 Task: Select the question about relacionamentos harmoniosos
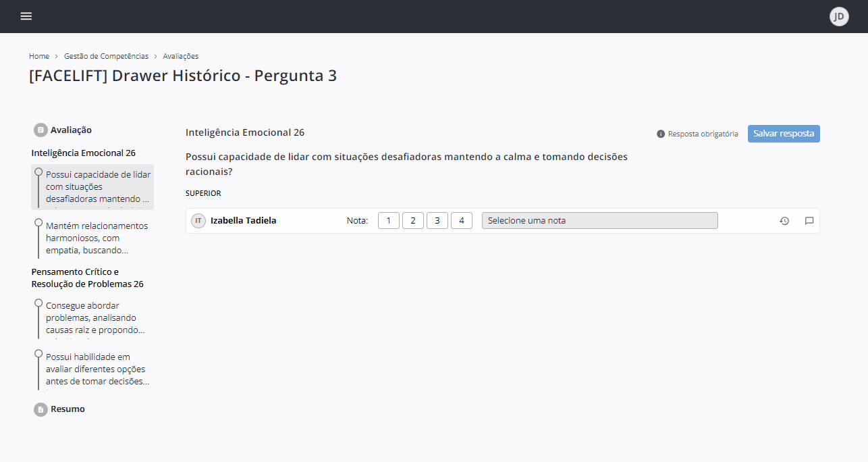click(97, 238)
